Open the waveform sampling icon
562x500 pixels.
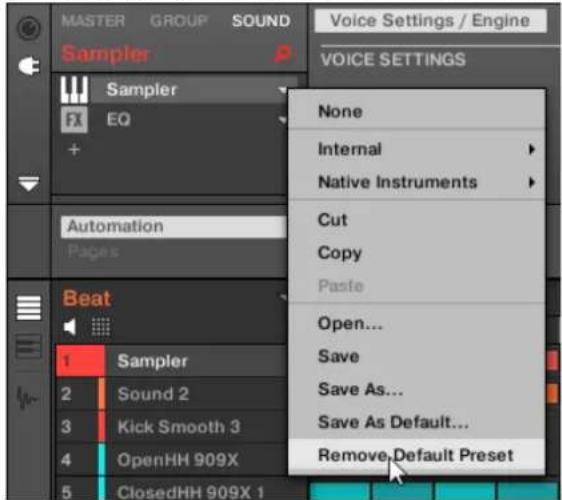[x=27, y=398]
